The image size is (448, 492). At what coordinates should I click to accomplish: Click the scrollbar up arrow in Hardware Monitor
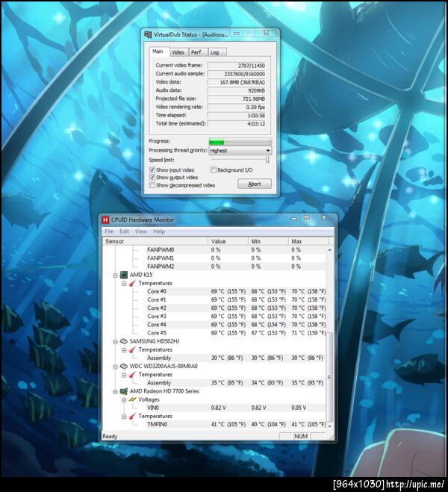coord(329,250)
